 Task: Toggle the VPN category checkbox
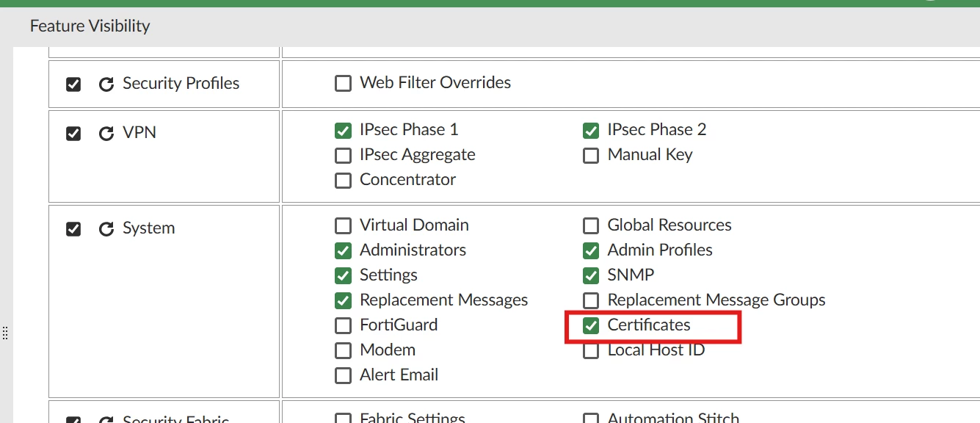[73, 134]
